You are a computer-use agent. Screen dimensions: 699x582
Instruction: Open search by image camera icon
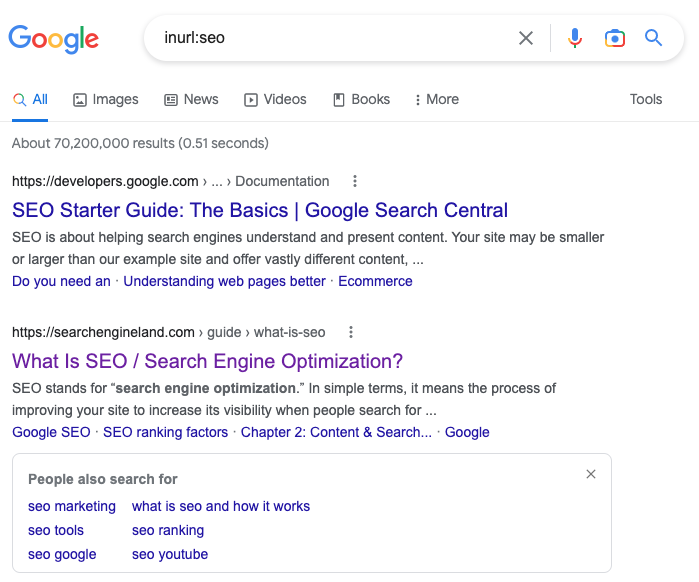615,38
